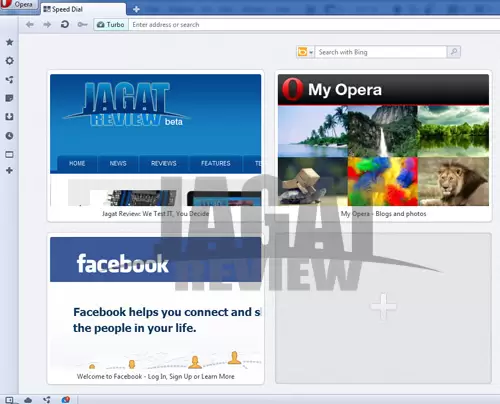Click 'Welcome to Facebook - Log In' caption

[155, 376]
